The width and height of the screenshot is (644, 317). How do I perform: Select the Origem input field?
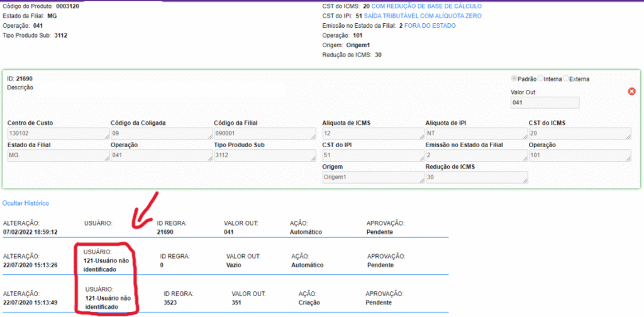(x=372, y=177)
